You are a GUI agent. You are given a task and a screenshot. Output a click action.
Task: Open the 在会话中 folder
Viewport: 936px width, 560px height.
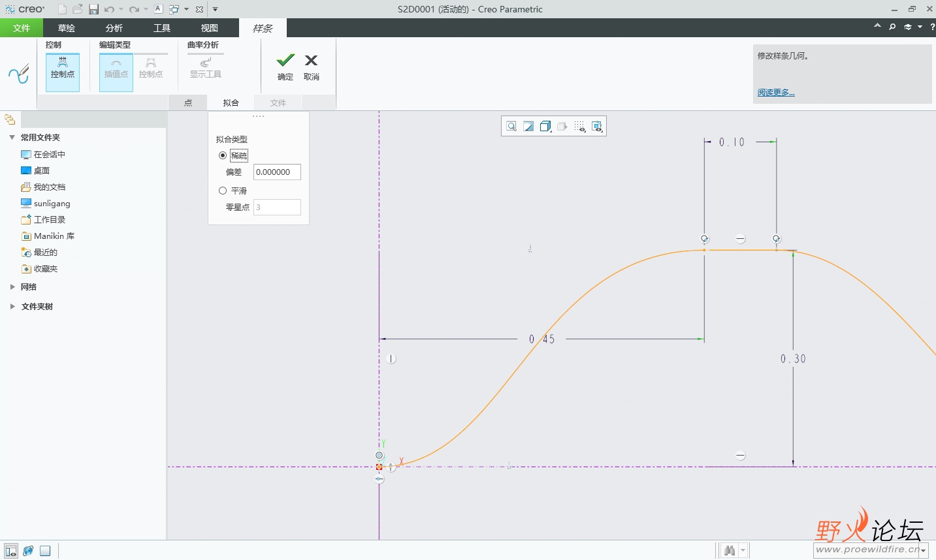[x=43, y=155]
